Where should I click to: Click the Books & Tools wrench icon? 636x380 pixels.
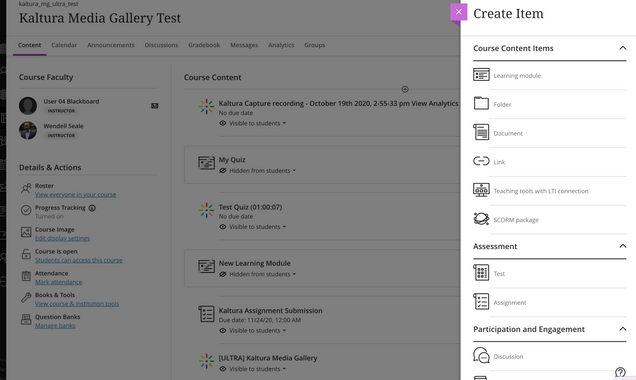(x=26, y=298)
